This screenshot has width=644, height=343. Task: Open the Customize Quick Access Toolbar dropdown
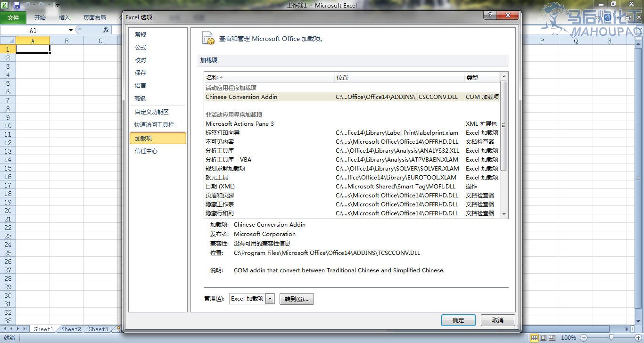click(x=58, y=6)
